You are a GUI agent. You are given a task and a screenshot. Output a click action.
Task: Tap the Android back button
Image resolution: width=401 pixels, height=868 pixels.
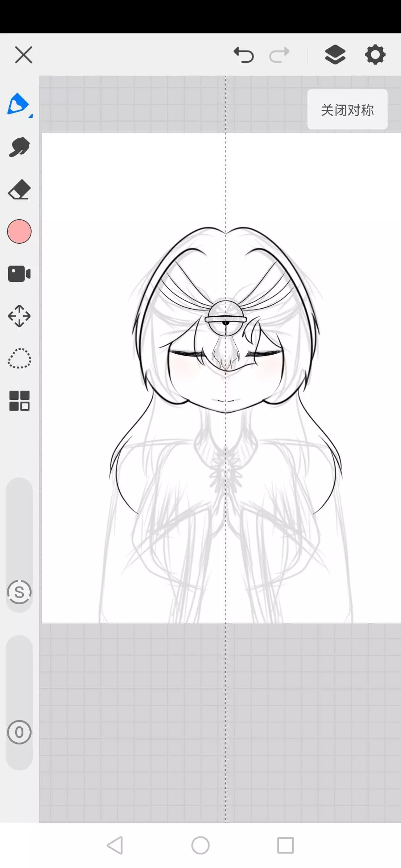click(115, 845)
